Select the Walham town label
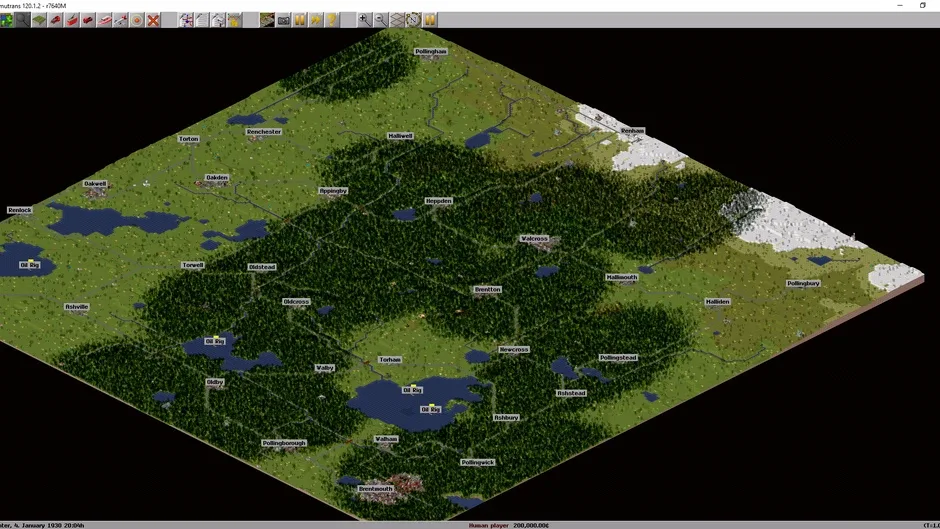This screenshot has width=940, height=529. pos(386,439)
